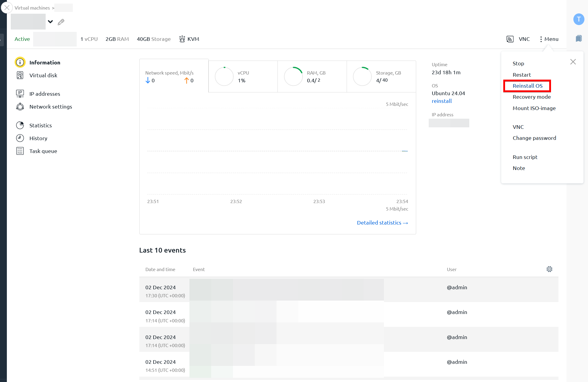588x382 pixels.
Task: Click the pencil edit icon for VM name
Action: [x=61, y=22]
